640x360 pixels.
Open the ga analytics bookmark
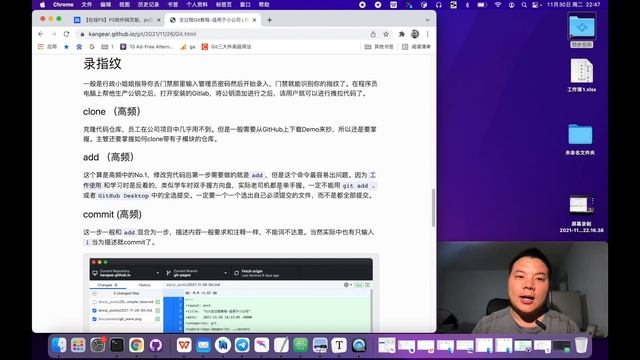click(x=188, y=47)
